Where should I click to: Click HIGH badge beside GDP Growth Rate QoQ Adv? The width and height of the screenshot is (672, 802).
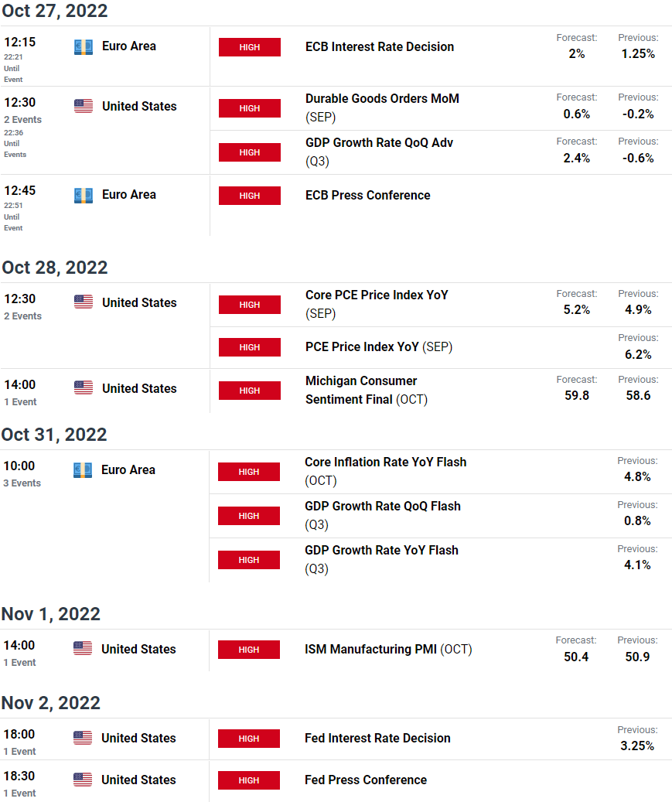click(x=250, y=152)
